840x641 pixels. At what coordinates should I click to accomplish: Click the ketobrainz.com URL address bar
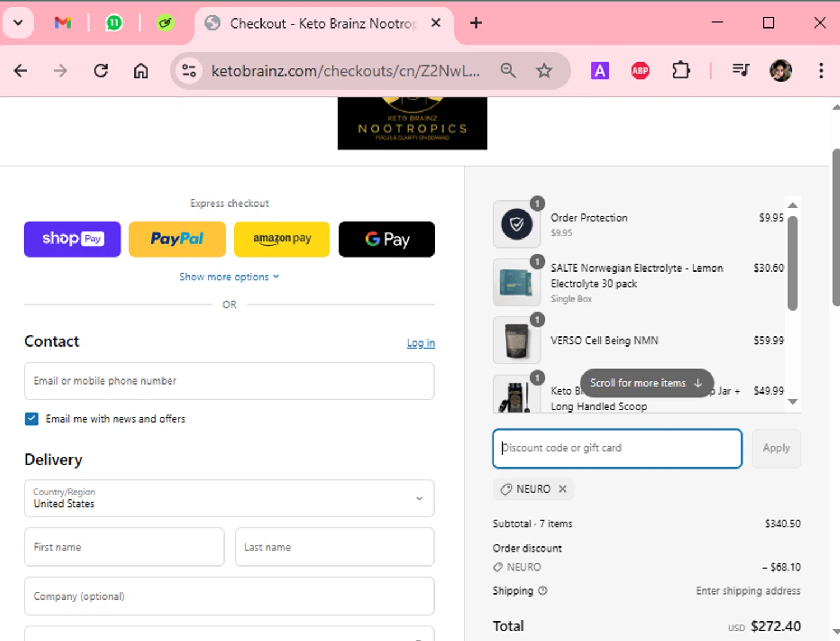[346, 71]
